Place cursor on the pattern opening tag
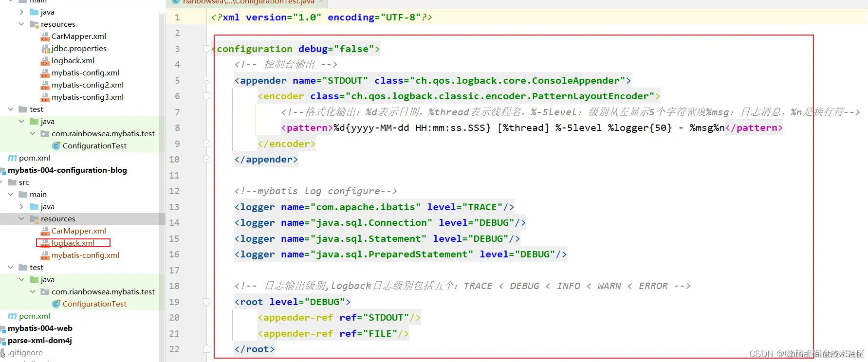 [307, 128]
